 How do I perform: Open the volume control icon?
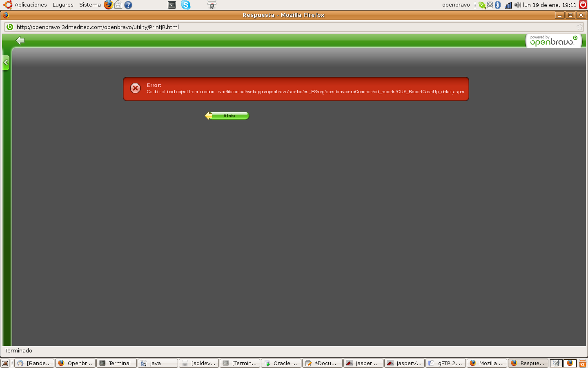518,5
